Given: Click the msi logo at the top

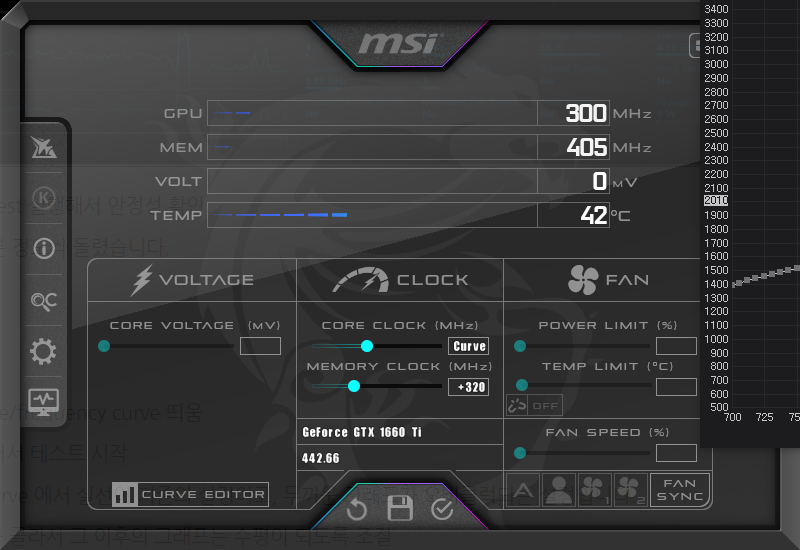Looking at the screenshot, I should click(x=399, y=43).
